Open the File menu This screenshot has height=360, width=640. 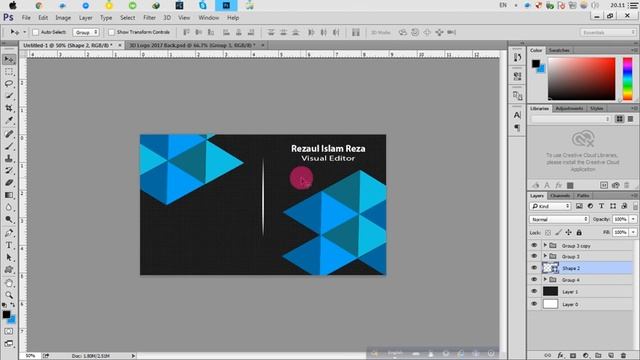tap(26, 18)
